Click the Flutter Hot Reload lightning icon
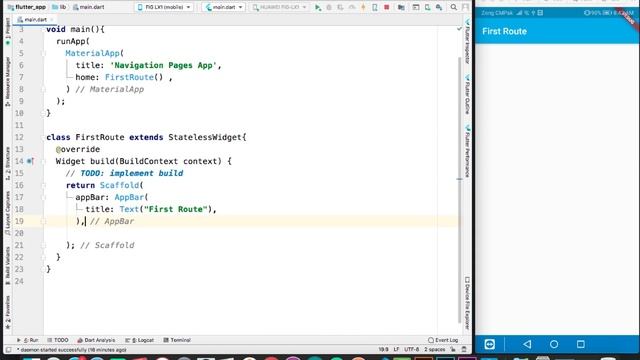640x360 pixels. tap(363, 7)
